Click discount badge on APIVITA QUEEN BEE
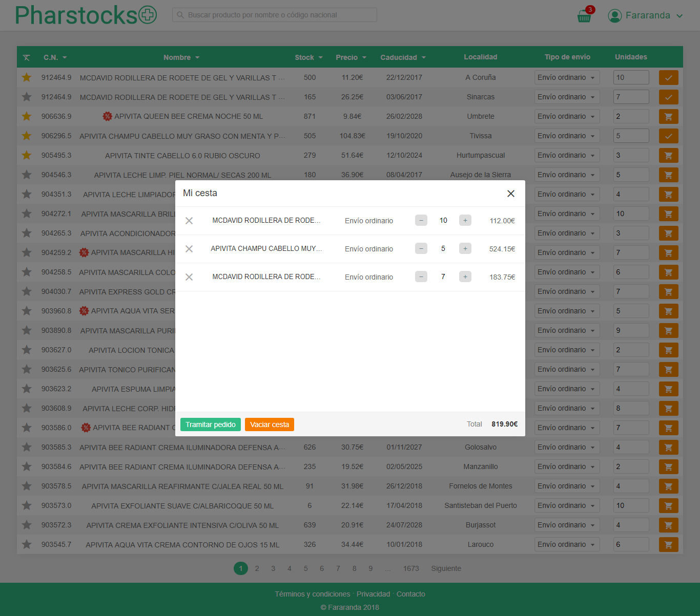 [107, 116]
